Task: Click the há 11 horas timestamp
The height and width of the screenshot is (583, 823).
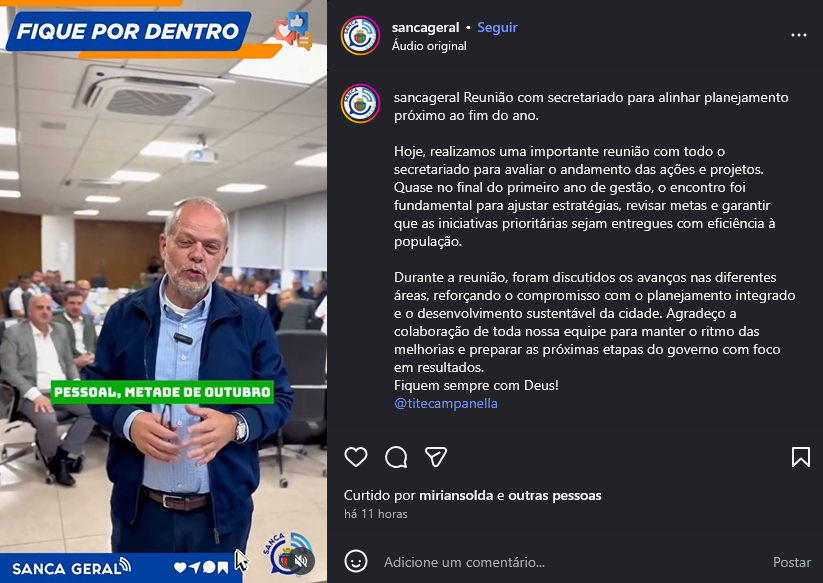Action: 376,514
